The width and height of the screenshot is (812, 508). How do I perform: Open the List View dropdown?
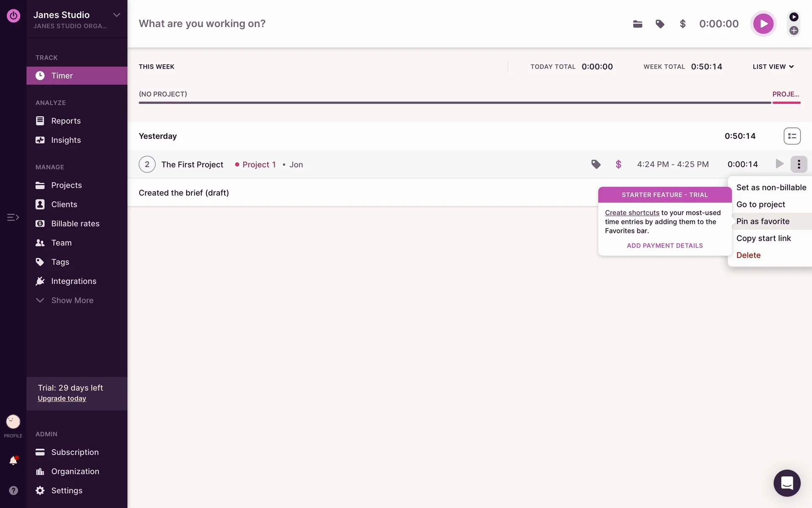pyautogui.click(x=773, y=67)
